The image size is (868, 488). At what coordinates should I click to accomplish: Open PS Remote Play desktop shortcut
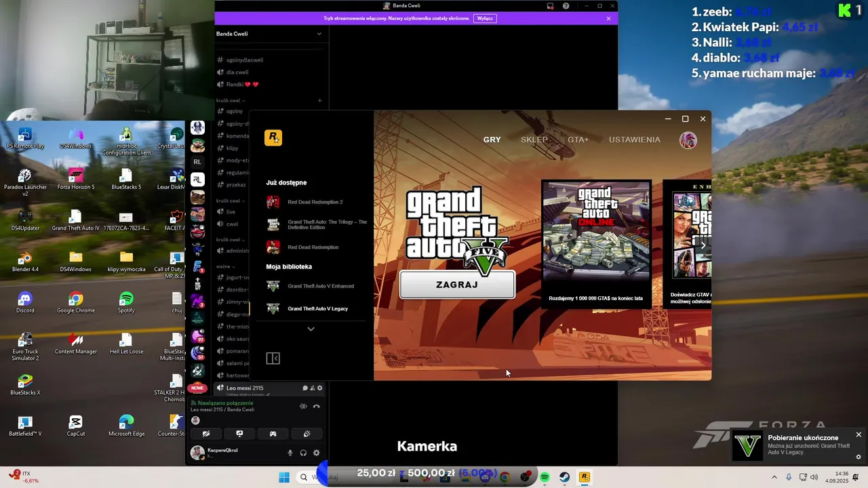pyautogui.click(x=25, y=138)
